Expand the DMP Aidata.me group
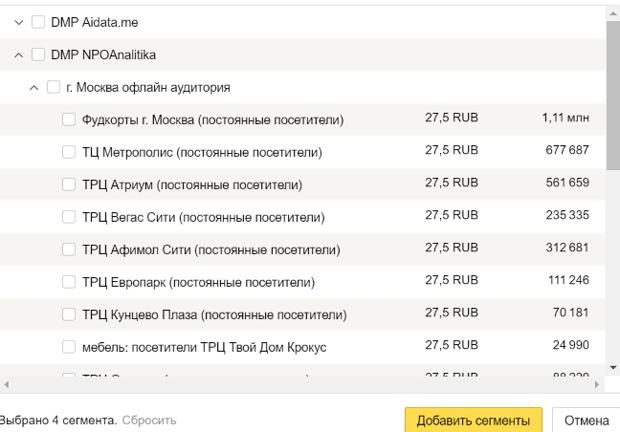Viewport: 620px width, 432px height. point(19,23)
